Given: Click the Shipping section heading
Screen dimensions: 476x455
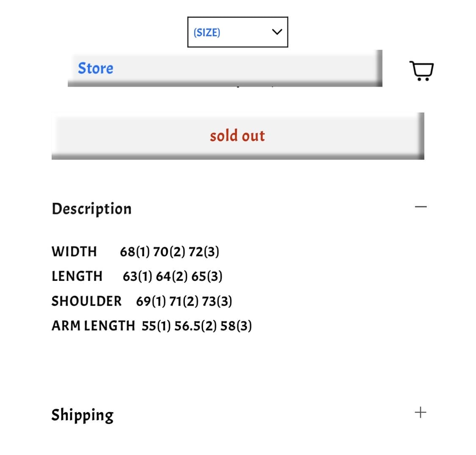Looking at the screenshot, I should [x=83, y=415].
